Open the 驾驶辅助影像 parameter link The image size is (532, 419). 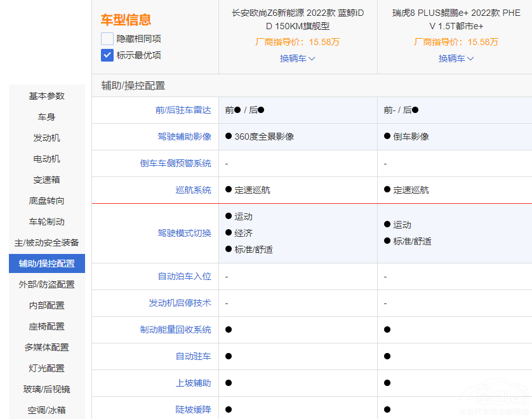click(x=184, y=136)
